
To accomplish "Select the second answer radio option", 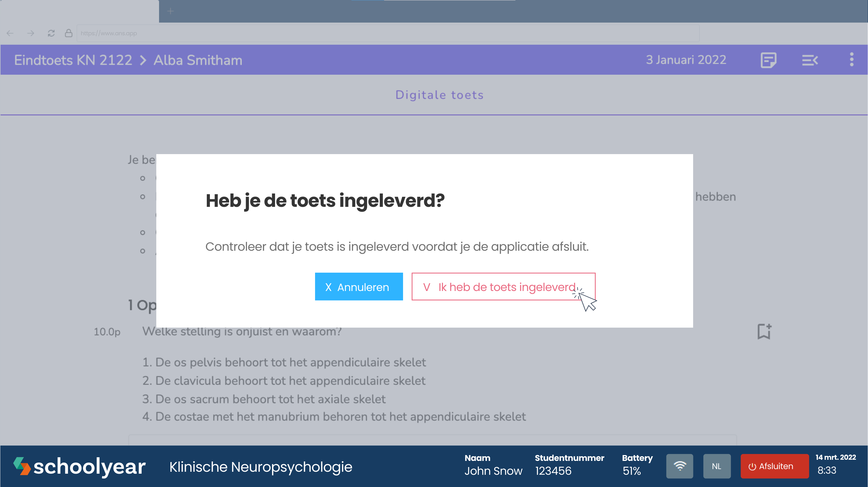I will [x=143, y=197].
